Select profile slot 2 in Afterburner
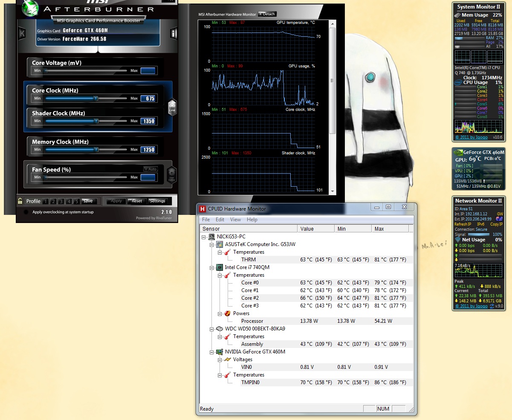The width and height of the screenshot is (512, 420). [x=53, y=201]
